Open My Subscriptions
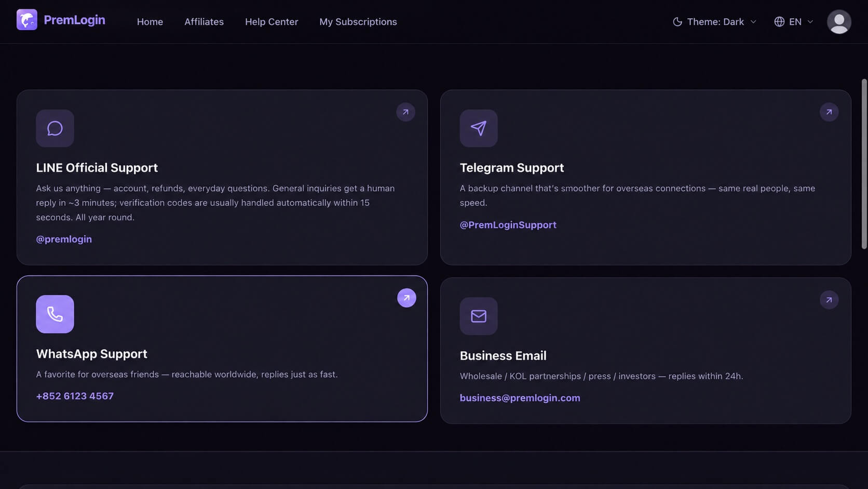Image resolution: width=868 pixels, height=489 pixels. coord(358,22)
